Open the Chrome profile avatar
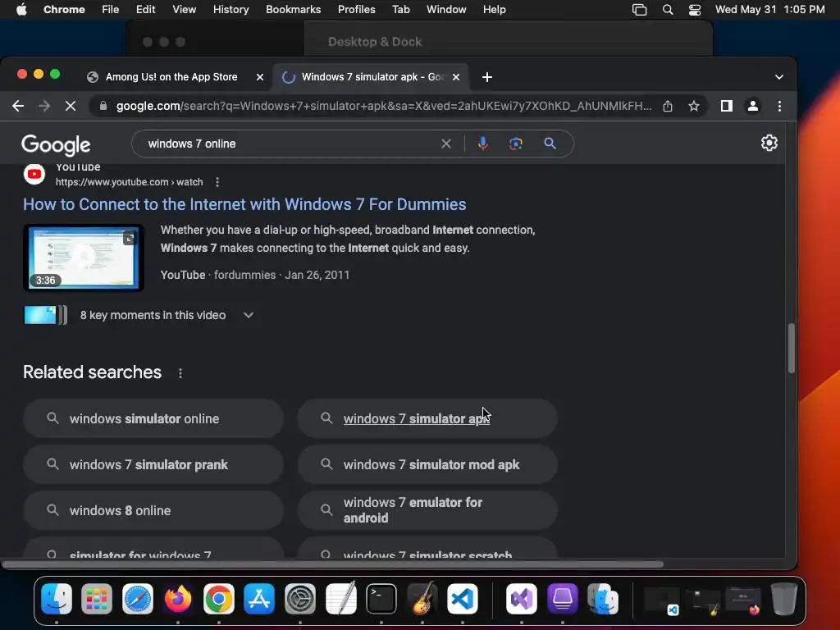Image resolution: width=840 pixels, height=630 pixels. (753, 106)
